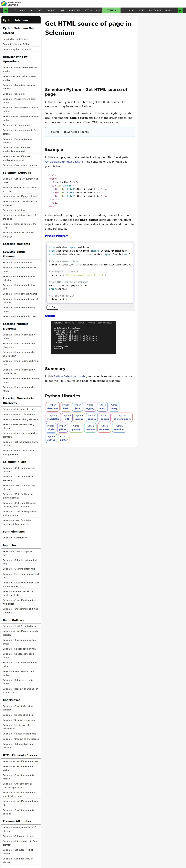The image size is (186, 868).
Task: Open the Python flask library card
Action: (x=66, y=407)
